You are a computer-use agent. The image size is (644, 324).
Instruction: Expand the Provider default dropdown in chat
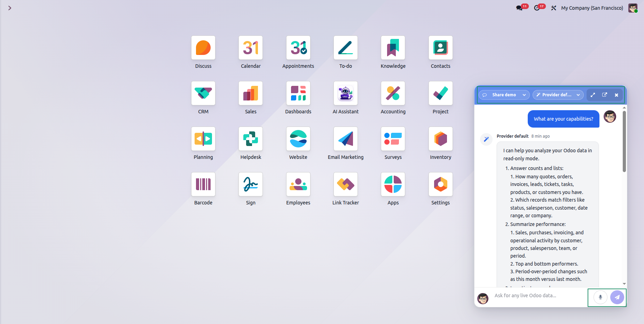point(558,95)
